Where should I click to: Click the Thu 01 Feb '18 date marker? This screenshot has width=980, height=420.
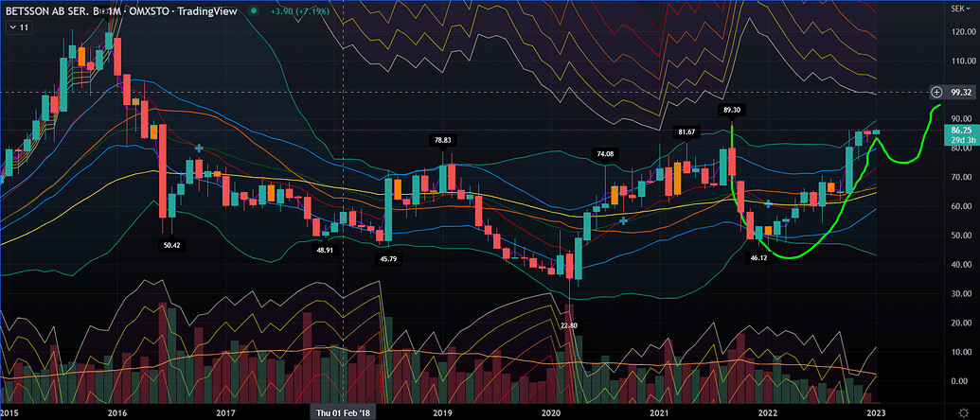click(342, 412)
